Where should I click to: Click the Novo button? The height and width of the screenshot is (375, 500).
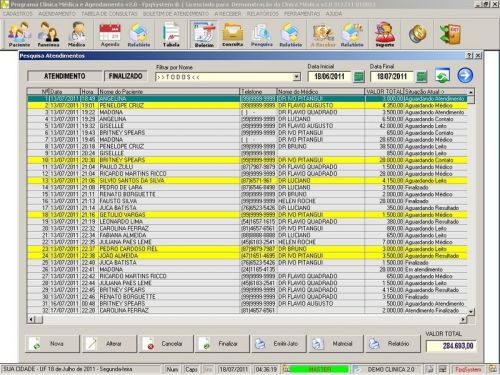[x=53, y=344]
